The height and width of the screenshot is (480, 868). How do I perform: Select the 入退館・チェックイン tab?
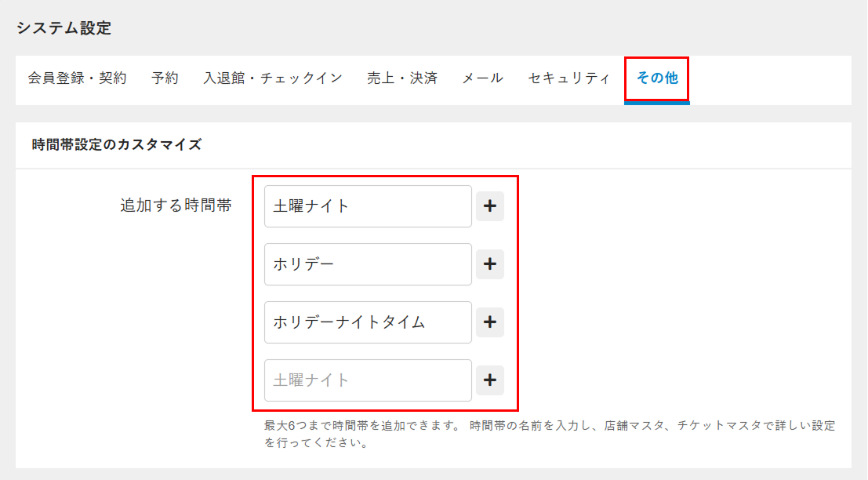coord(272,78)
